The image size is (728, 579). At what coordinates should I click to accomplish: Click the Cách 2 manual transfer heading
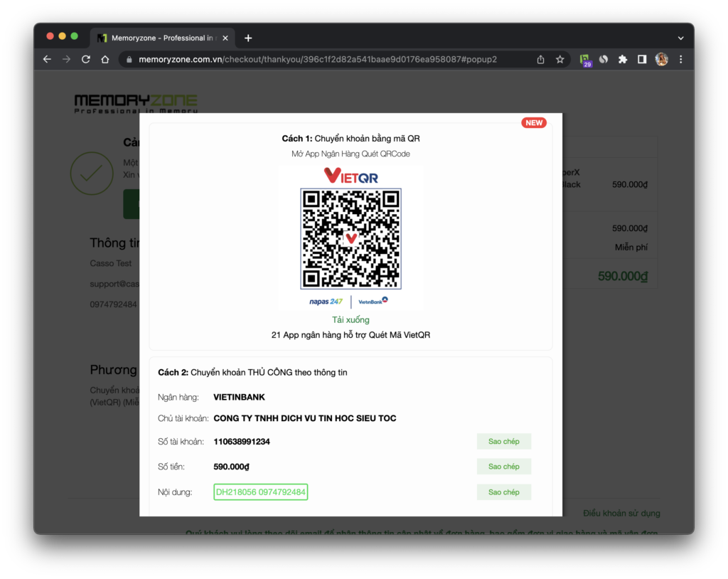tap(252, 372)
